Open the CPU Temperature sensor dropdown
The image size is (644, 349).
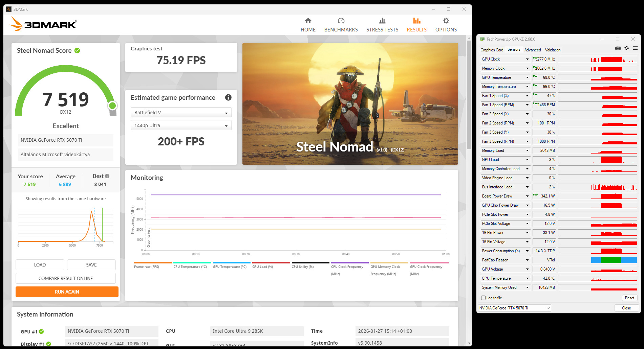pyautogui.click(x=527, y=278)
